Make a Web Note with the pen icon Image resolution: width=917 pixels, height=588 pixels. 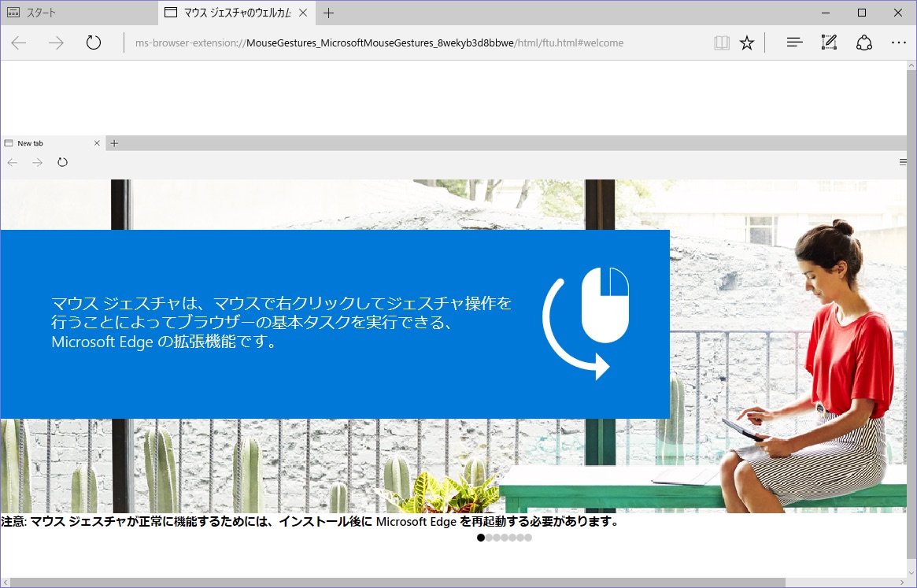click(x=829, y=43)
